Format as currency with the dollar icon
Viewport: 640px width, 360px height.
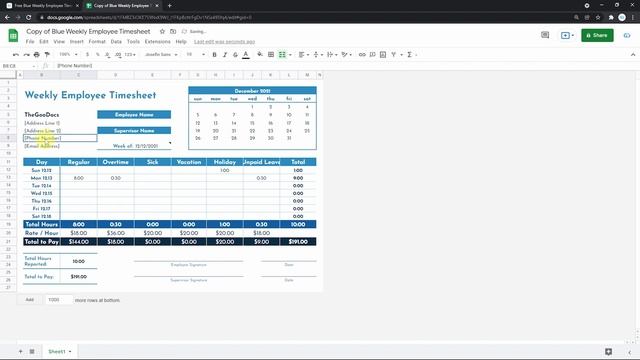pyautogui.click(x=87, y=55)
